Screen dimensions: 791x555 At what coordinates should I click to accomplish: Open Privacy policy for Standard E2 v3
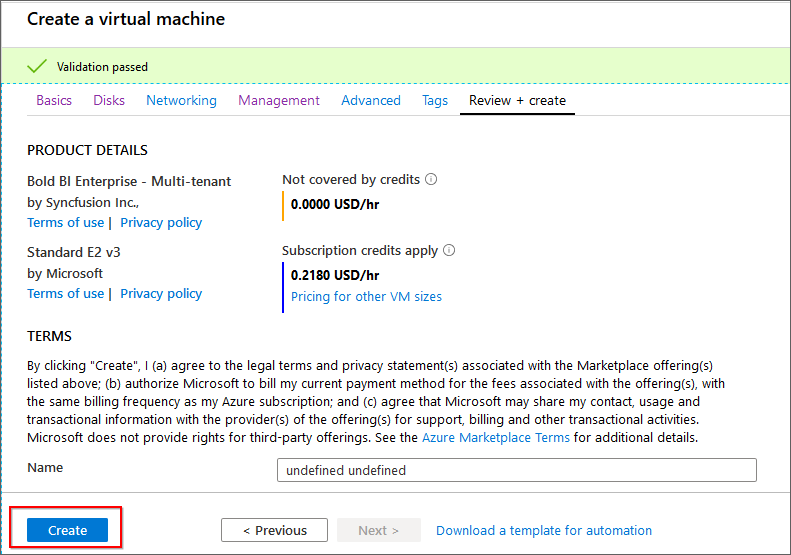[x=161, y=294]
